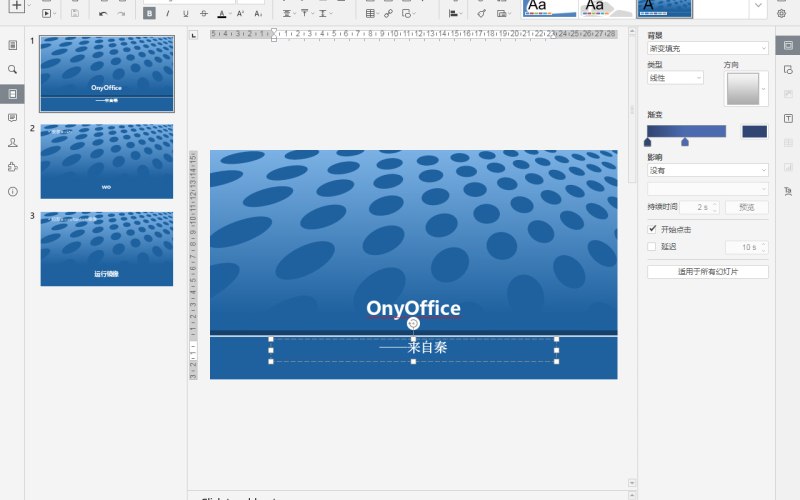
Task: Click the rotation handle above subtitle box
Action: (413, 323)
